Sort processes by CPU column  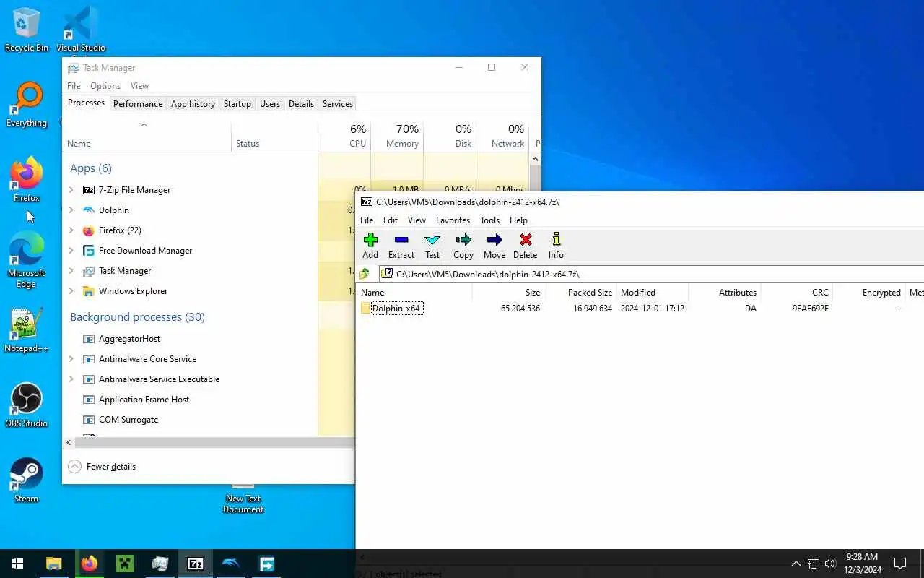tap(344, 136)
